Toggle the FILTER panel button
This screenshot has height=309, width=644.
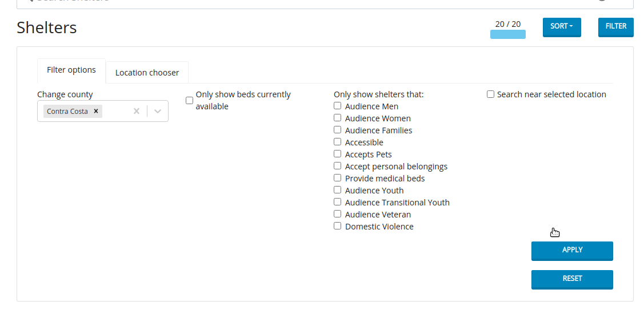coord(615,27)
